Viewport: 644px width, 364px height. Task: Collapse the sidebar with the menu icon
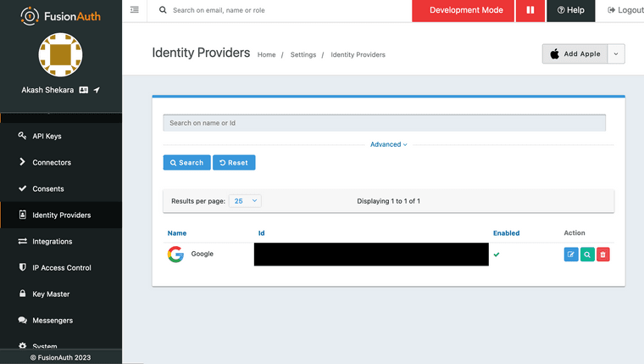point(134,10)
